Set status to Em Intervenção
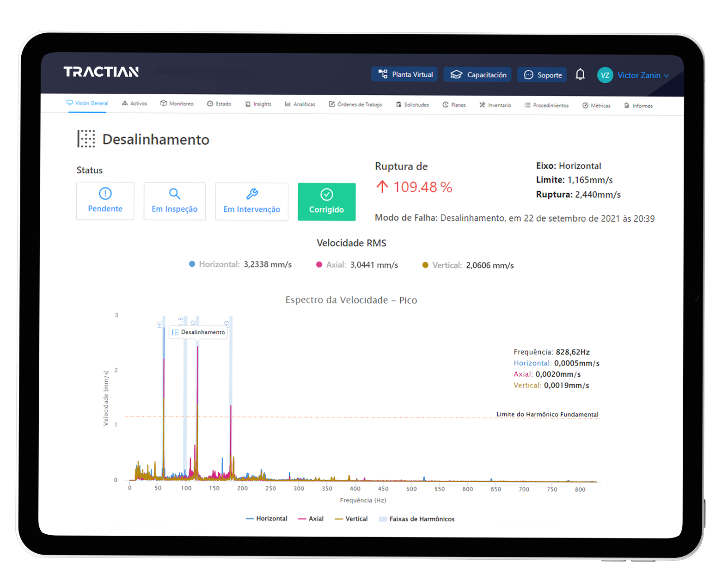Viewport: 728px width, 587px height. [252, 202]
